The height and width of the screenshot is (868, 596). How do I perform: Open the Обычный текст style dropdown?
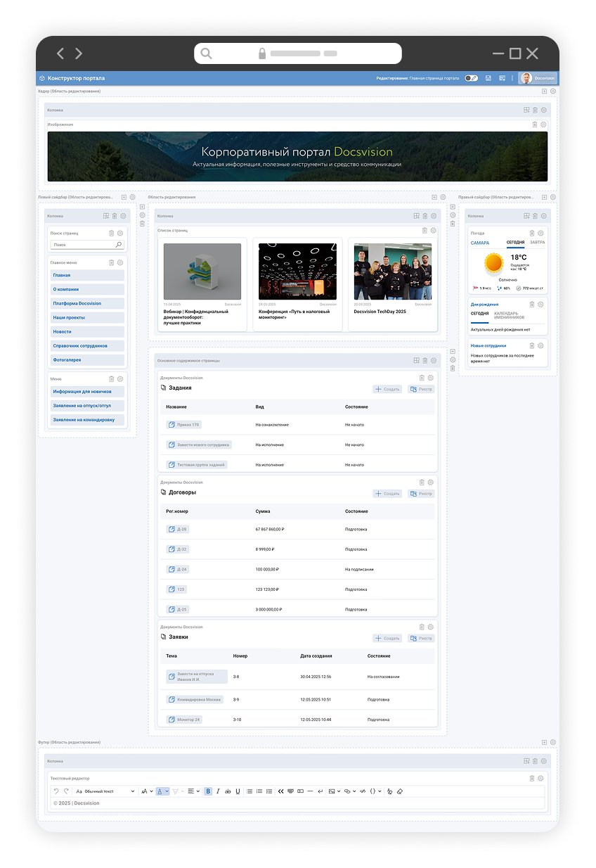[105, 791]
